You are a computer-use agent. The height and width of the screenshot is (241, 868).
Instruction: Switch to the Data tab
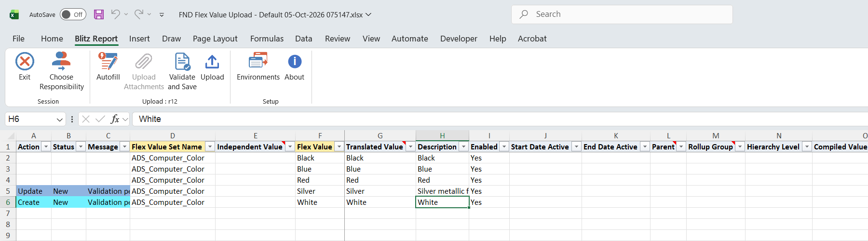pyautogui.click(x=304, y=39)
